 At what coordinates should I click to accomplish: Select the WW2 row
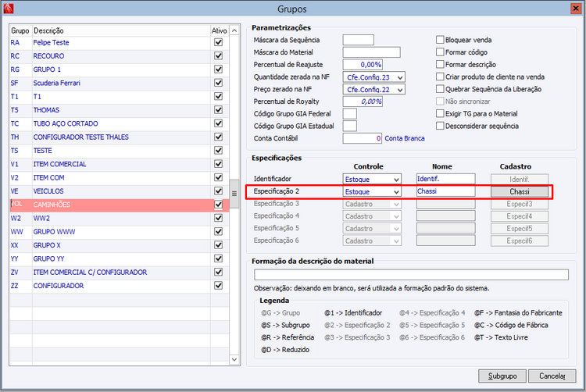tap(120, 218)
